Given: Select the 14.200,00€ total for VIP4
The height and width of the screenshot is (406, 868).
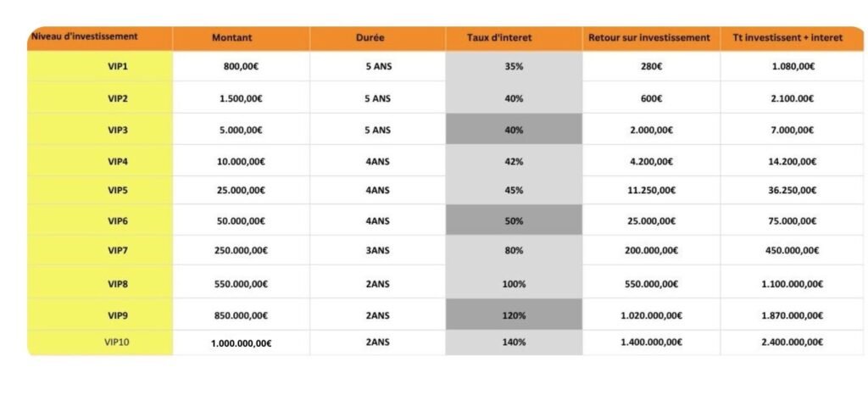Looking at the screenshot, I should 793,161.
